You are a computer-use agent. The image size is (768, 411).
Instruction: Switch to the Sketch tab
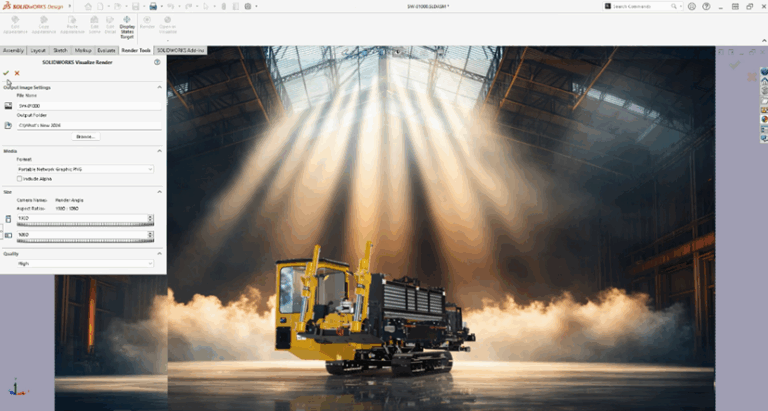click(60, 50)
